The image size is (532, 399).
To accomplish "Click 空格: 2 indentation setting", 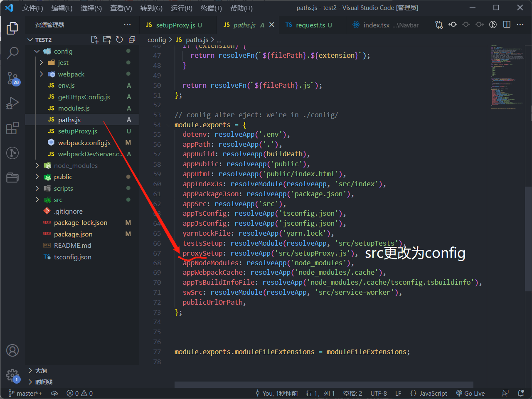I will tap(352, 393).
